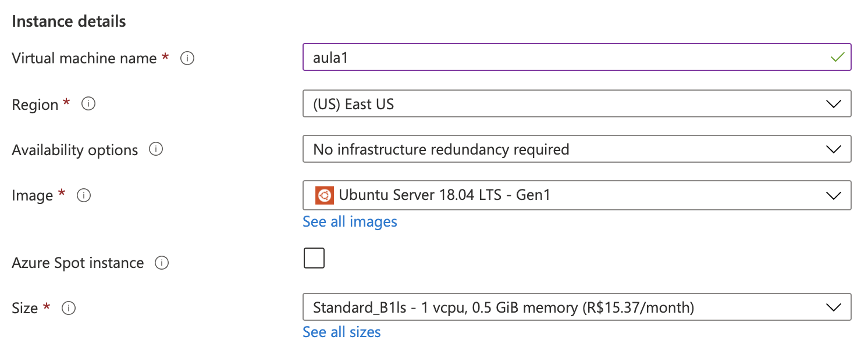Expand the Size dropdown
Viewport: 868px width, 351px height.
point(576,307)
